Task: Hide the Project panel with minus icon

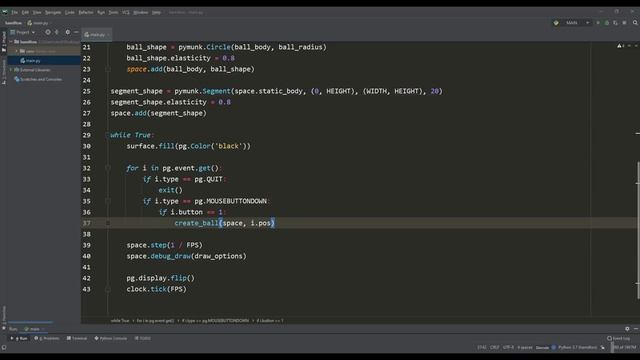Action: click(76, 32)
